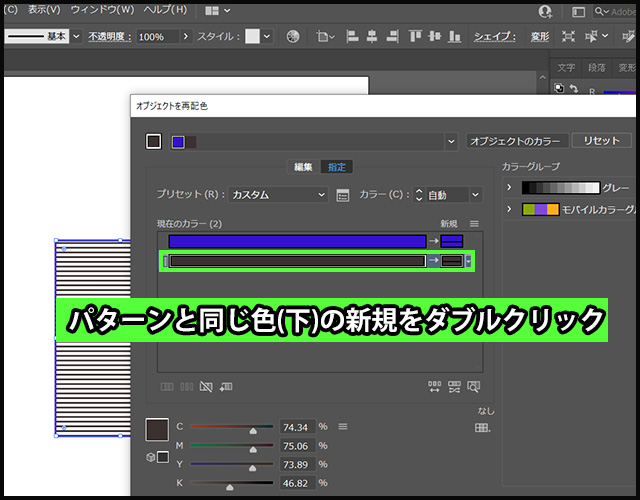Click the large color preview swatch
Image resolution: width=640 pixels, height=500 pixels.
tap(157, 429)
